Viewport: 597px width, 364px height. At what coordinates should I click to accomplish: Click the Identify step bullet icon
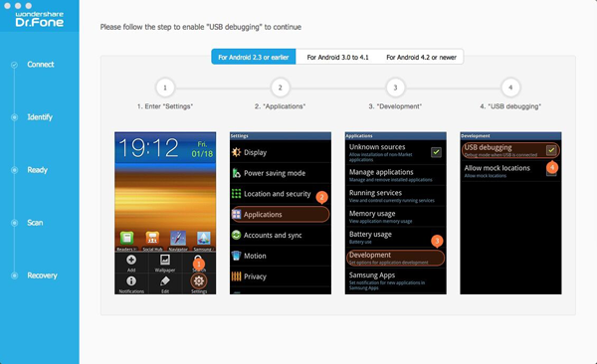click(x=14, y=117)
